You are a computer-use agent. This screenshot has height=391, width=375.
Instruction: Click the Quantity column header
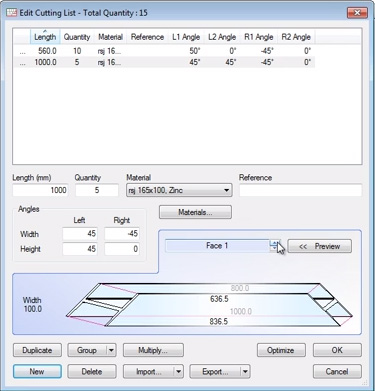coord(77,37)
